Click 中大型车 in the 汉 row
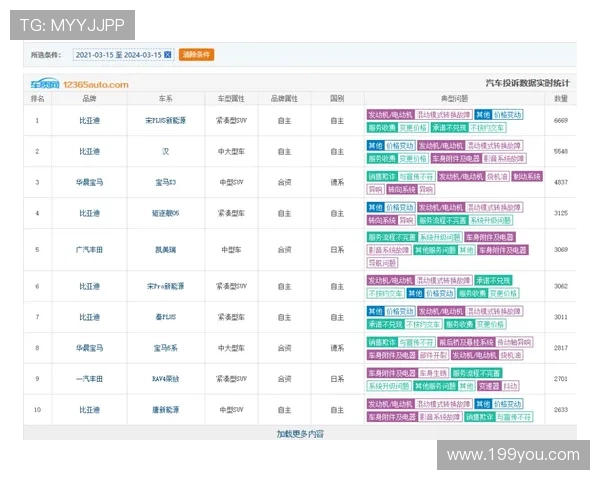 231,152
